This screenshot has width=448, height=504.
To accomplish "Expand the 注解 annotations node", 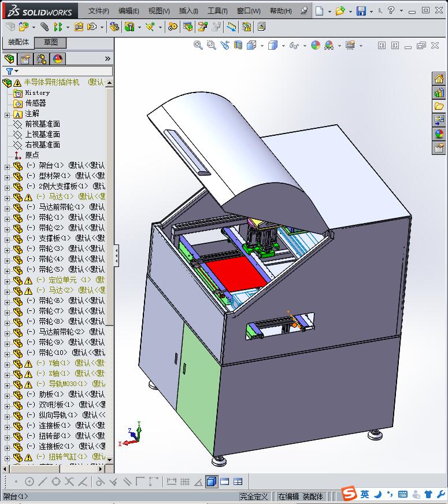I will point(7,115).
